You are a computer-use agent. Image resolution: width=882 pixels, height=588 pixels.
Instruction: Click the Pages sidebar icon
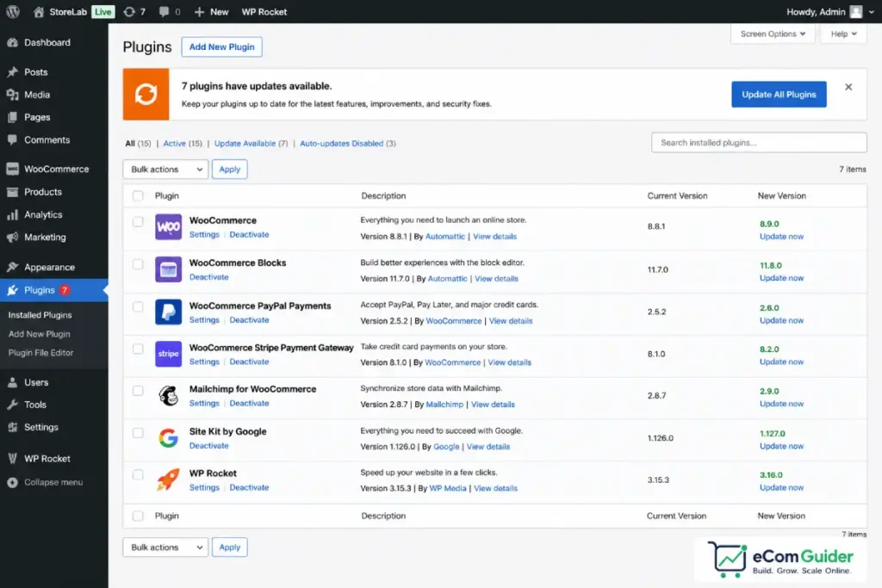click(12, 117)
